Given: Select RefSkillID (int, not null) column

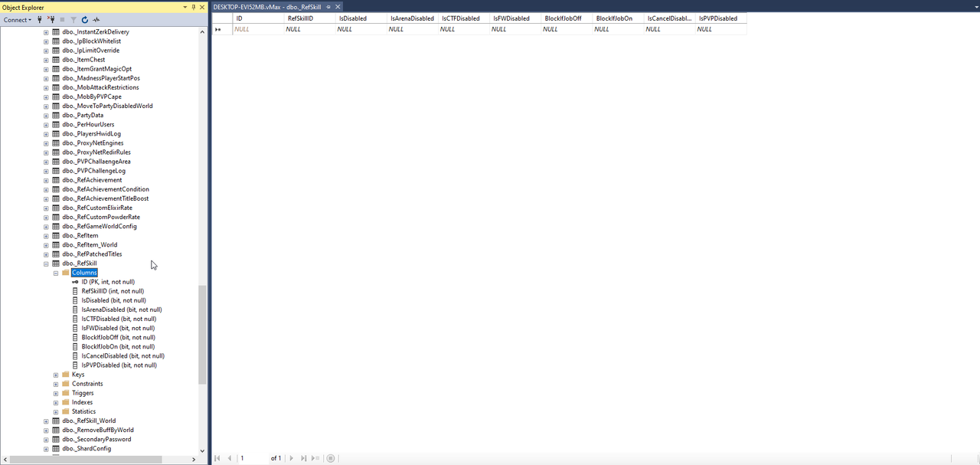Looking at the screenshot, I should pos(113,291).
